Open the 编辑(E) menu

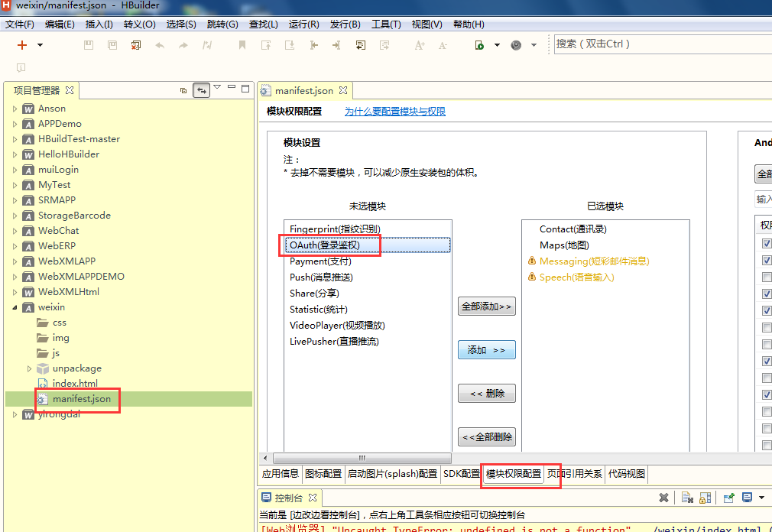click(x=60, y=24)
